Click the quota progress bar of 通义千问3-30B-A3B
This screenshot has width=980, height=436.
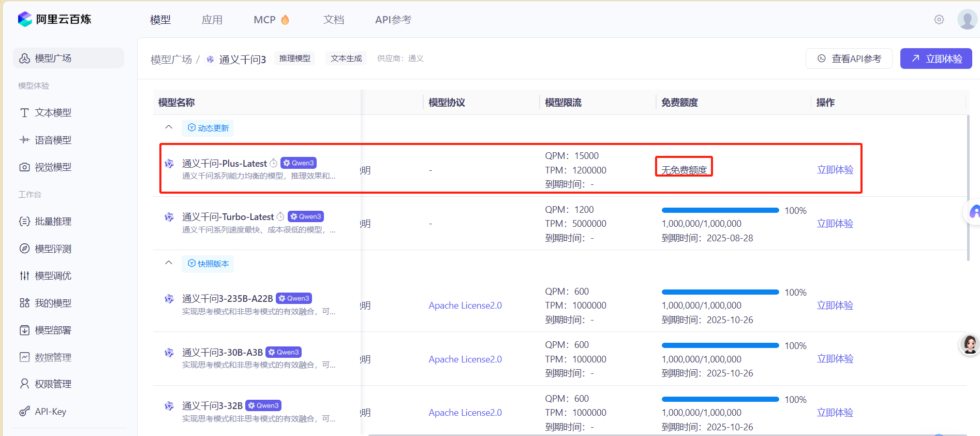[x=720, y=345]
